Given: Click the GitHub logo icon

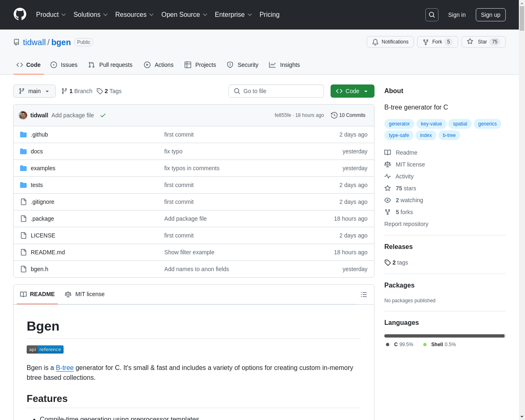Looking at the screenshot, I should [20, 14].
